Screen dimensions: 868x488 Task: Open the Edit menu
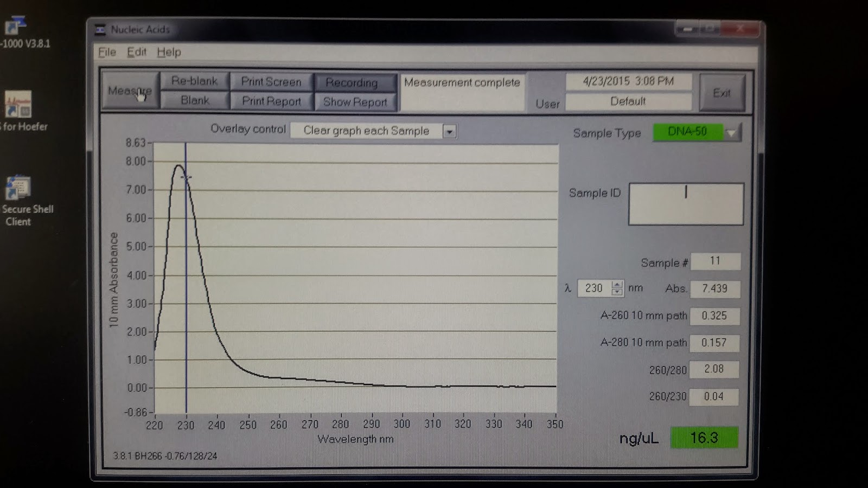[x=136, y=52]
